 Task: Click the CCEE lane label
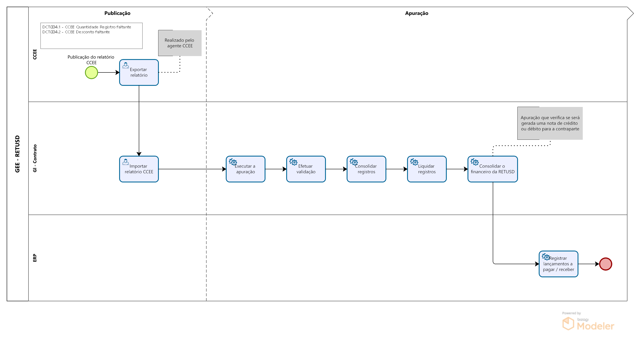(x=35, y=54)
